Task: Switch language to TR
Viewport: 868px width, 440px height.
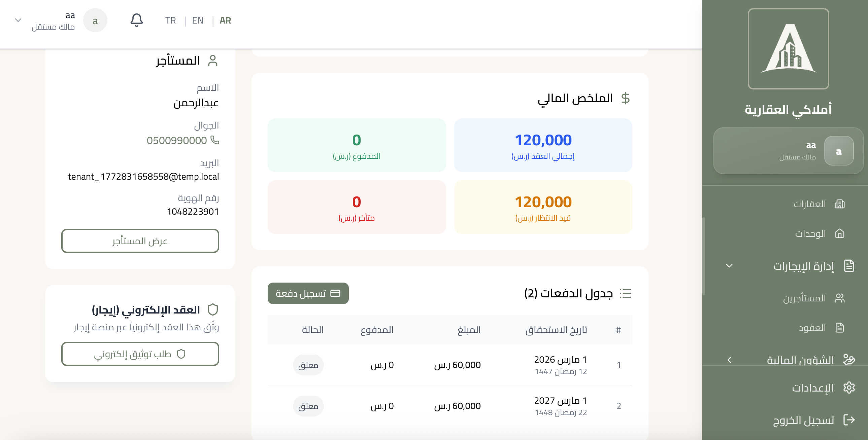Action: pyautogui.click(x=170, y=21)
